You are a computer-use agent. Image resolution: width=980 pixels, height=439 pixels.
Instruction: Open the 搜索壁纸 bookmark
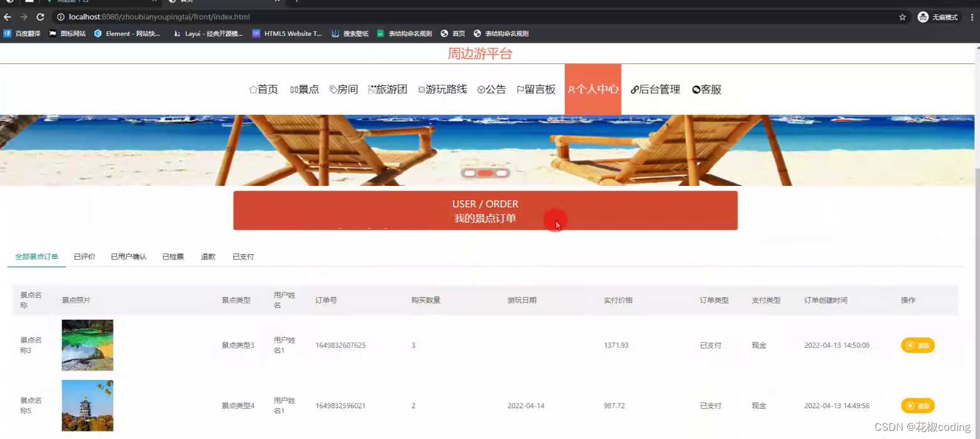350,34
